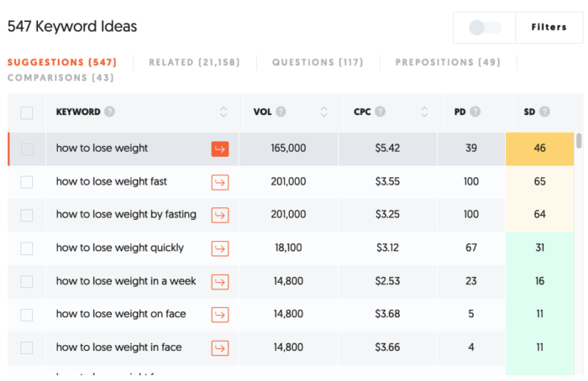
Task: Click the help icon next to CPC header
Action: pyautogui.click(x=381, y=112)
